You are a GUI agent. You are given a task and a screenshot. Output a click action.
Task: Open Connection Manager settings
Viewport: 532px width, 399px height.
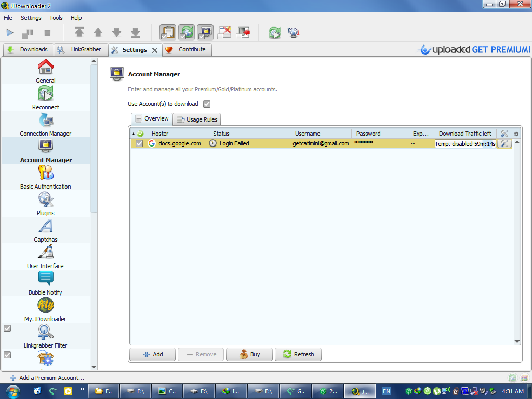pos(46,124)
